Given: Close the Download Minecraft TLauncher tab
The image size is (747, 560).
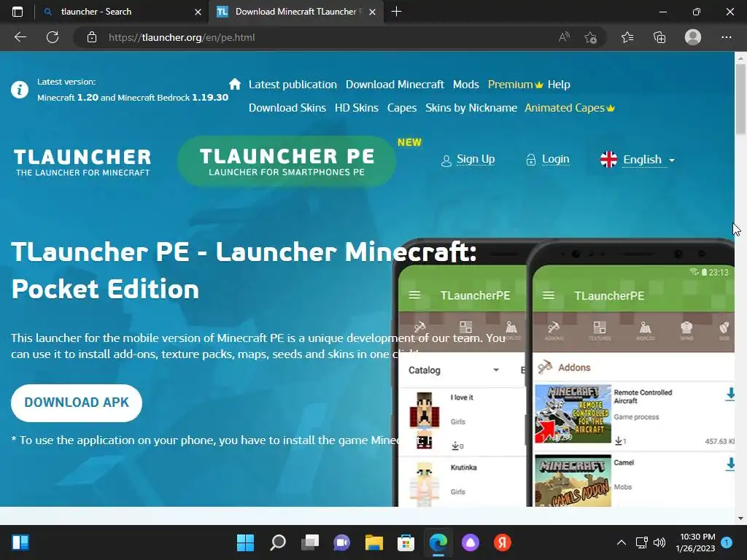Looking at the screenshot, I should 373,12.
